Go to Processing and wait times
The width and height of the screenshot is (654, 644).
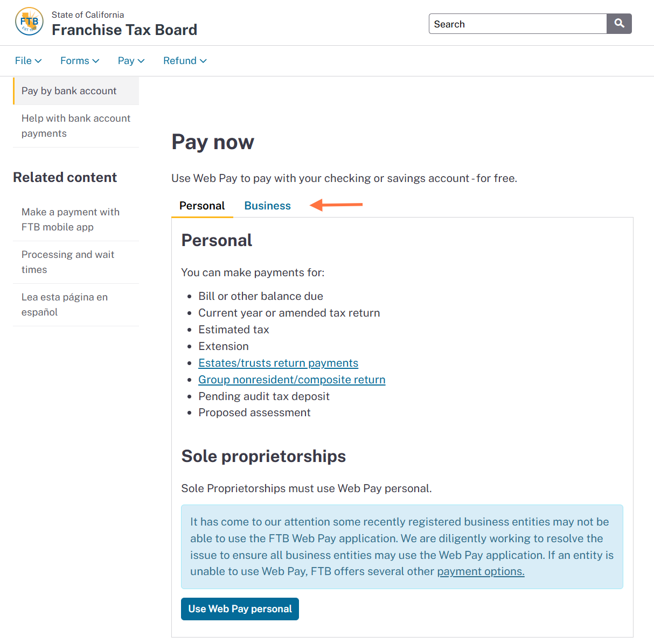(x=76, y=262)
